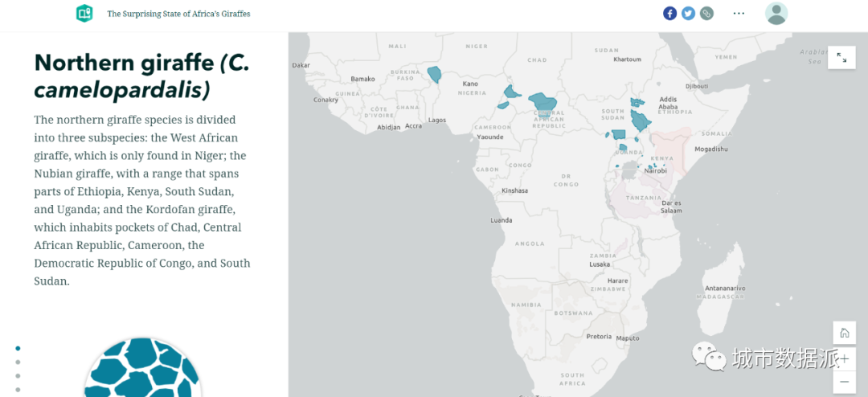This screenshot has height=397, width=868.
Task: Click the Khartoum city label
Action: pos(628,59)
